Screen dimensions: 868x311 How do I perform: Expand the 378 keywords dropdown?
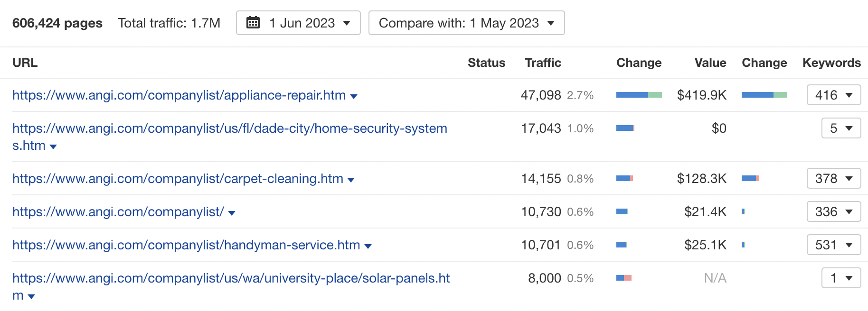833,178
